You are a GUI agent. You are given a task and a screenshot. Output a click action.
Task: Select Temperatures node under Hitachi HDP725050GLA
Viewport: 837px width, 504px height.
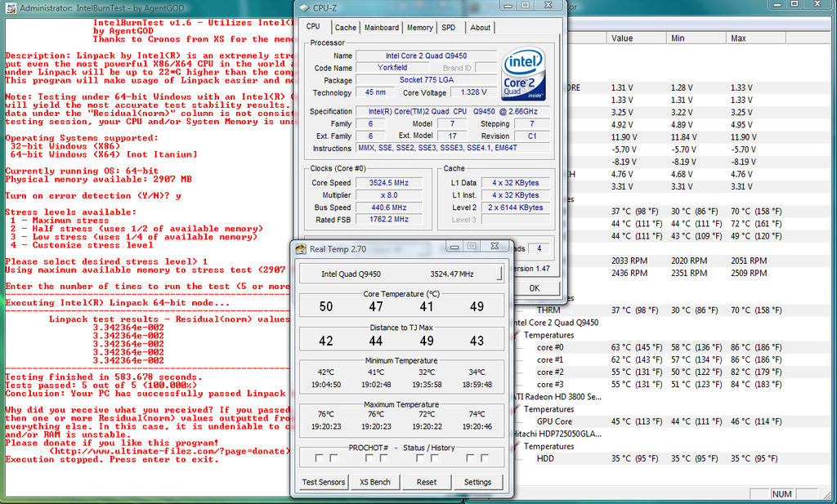click(548, 446)
